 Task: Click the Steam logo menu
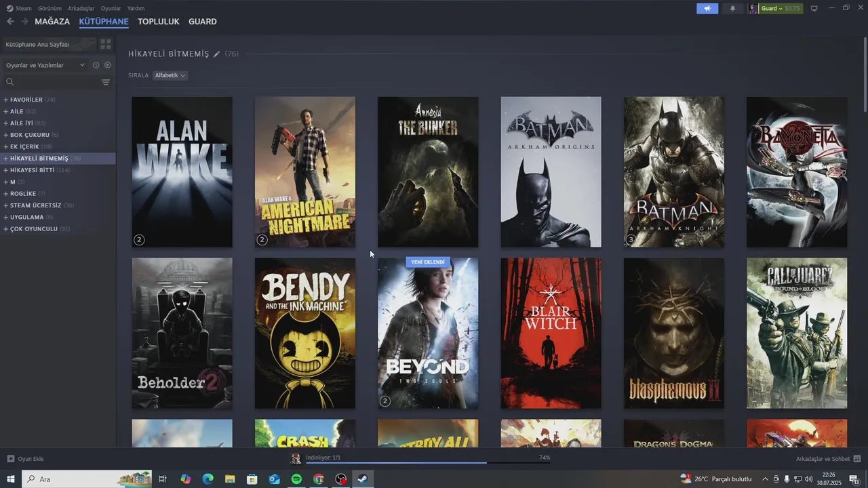(x=18, y=8)
